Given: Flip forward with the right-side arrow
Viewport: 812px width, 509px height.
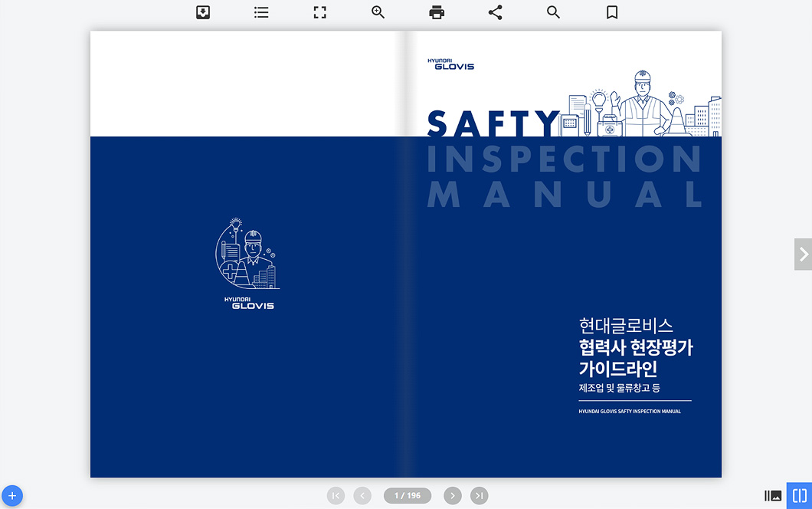Looking at the screenshot, I should [x=804, y=254].
